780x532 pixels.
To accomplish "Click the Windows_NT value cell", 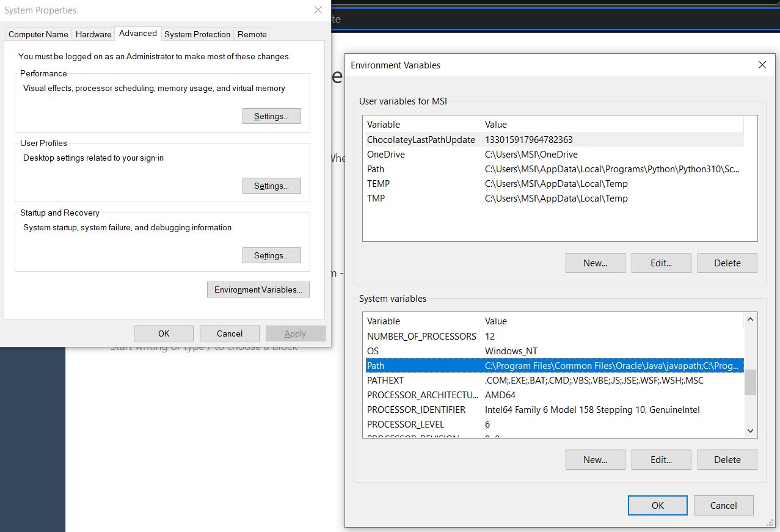I will click(x=511, y=351).
